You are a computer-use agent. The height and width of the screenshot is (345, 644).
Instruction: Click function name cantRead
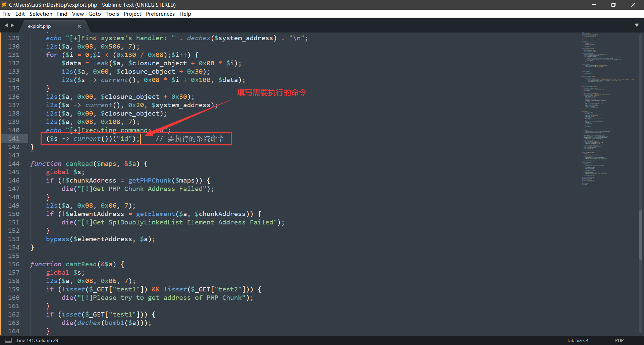tap(81, 264)
